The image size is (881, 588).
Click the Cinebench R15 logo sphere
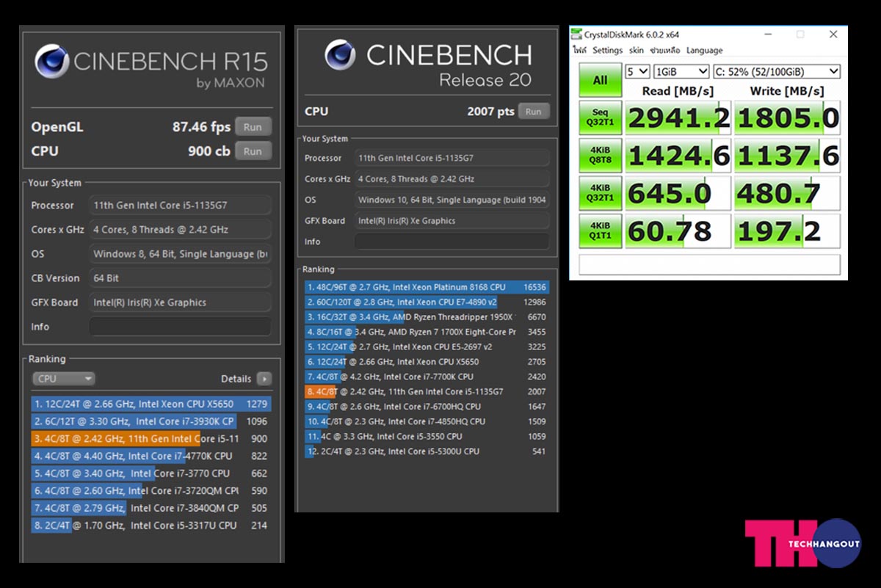52,62
